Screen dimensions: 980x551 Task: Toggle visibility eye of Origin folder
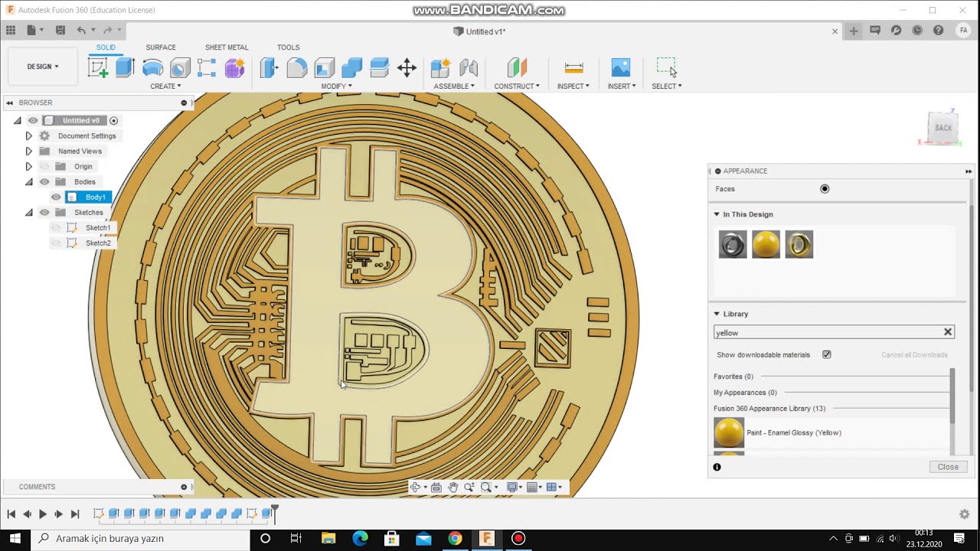pyautogui.click(x=44, y=166)
